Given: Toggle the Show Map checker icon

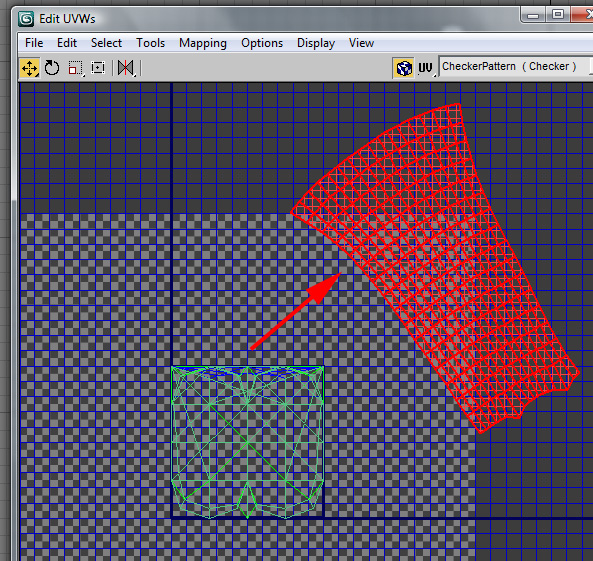Looking at the screenshot, I should (404, 68).
